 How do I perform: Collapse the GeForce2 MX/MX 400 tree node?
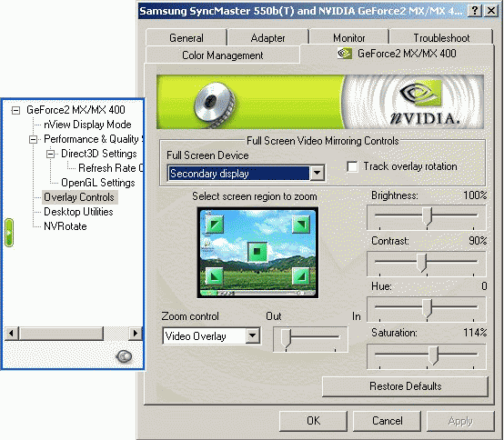15,111
